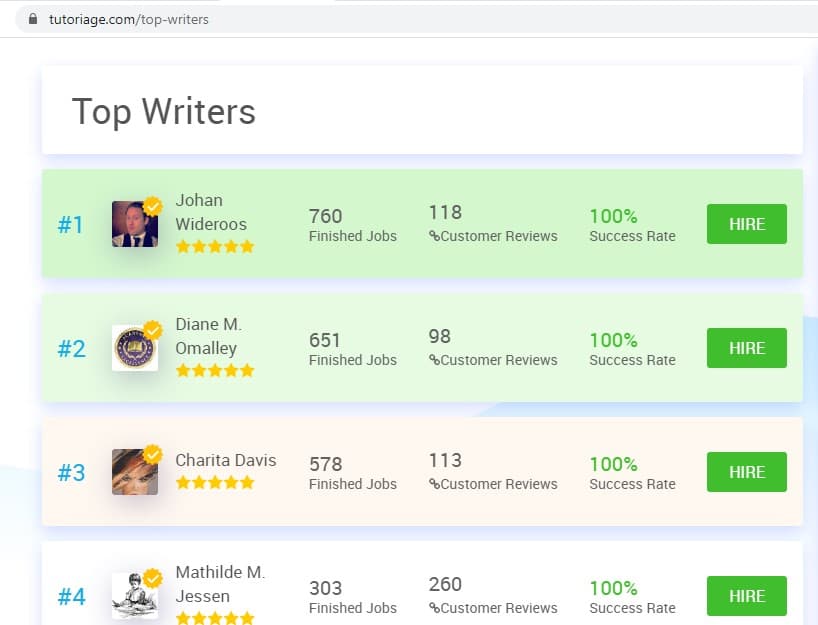The image size is (818, 625).
Task: Click Success Rate label in Mathilde's row
Action: (x=632, y=608)
